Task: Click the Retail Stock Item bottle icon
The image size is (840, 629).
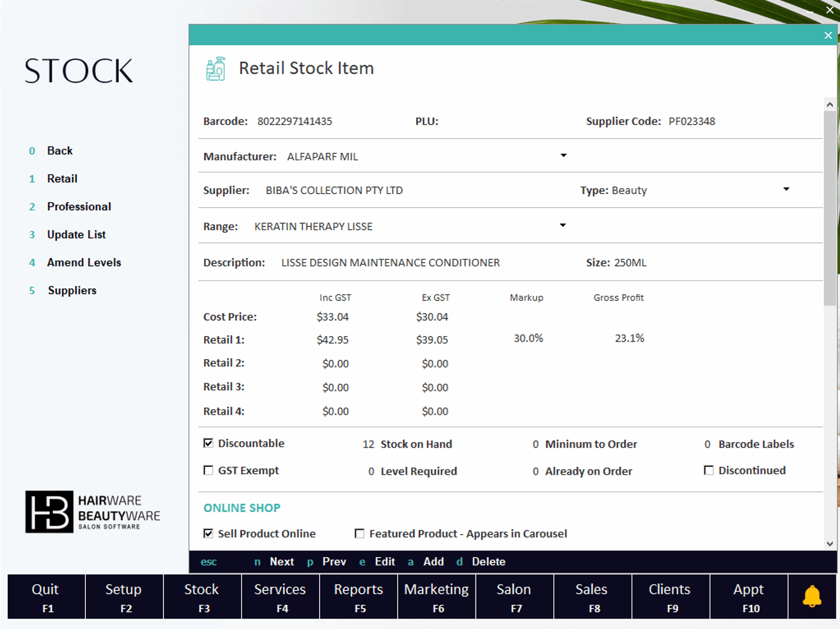Action: click(x=216, y=69)
